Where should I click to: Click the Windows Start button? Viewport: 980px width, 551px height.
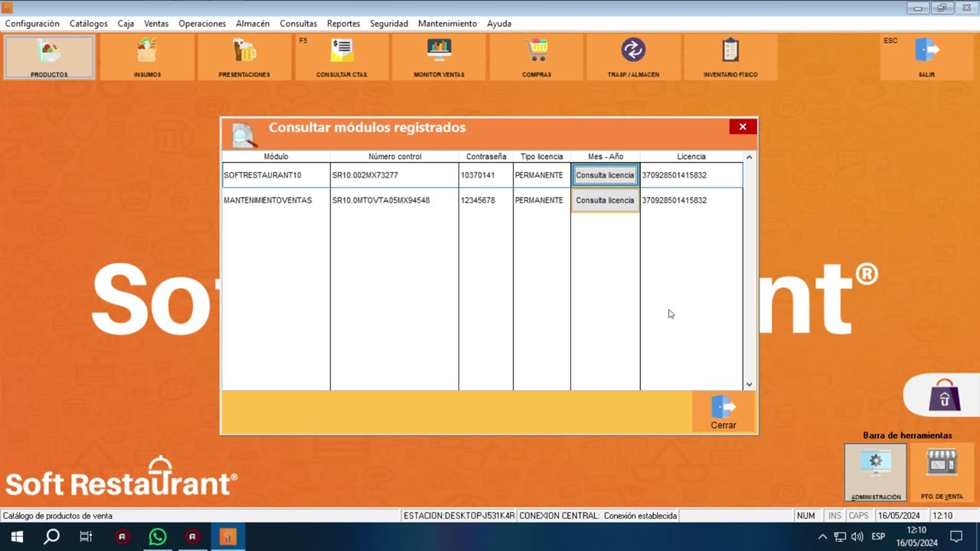click(16, 537)
